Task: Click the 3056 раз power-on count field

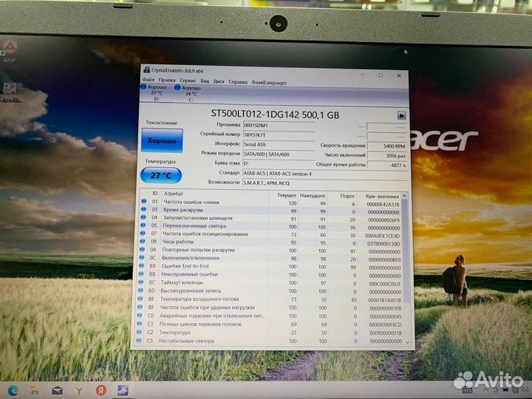Action: pyautogui.click(x=387, y=156)
